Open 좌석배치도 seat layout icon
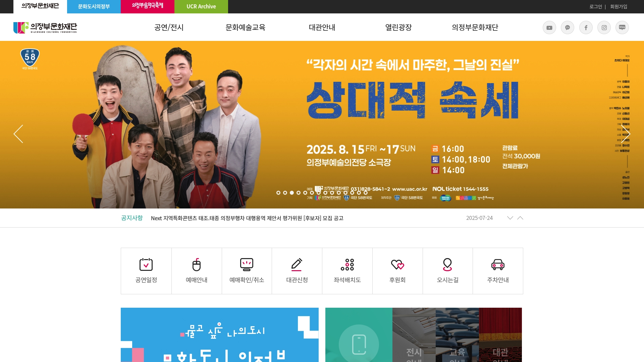644x362 pixels. [x=347, y=264]
